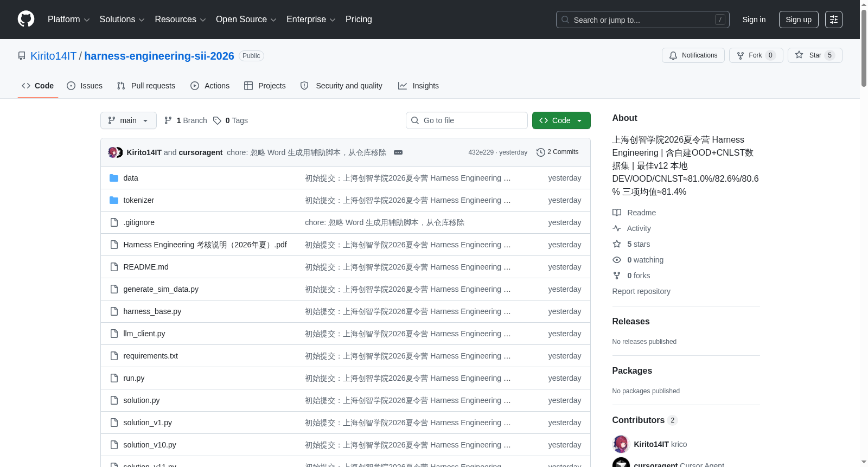Screen dimensions: 868x467
Task: Click Kirito14IT contributor avatar
Action: (621, 444)
